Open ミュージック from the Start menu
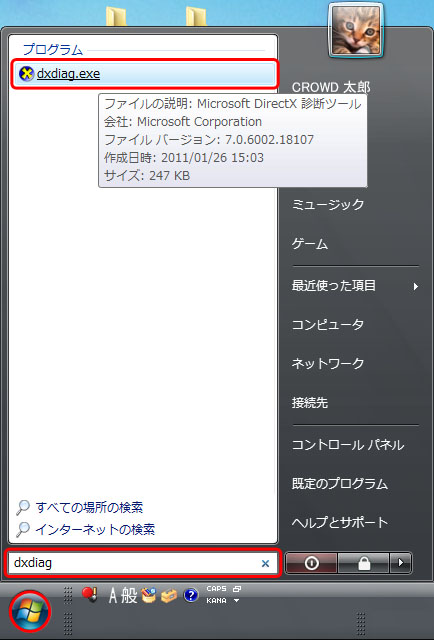This screenshot has width=434, height=640. pyautogui.click(x=328, y=204)
